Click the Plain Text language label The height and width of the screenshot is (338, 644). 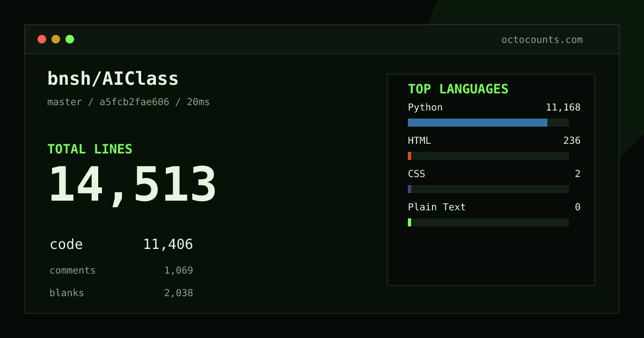click(x=437, y=207)
